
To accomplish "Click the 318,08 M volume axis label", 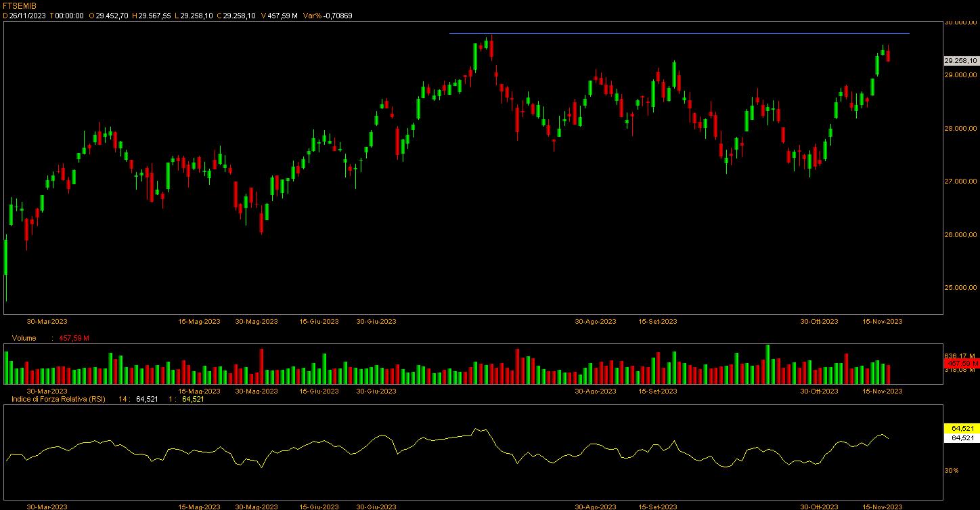I will point(960,370).
